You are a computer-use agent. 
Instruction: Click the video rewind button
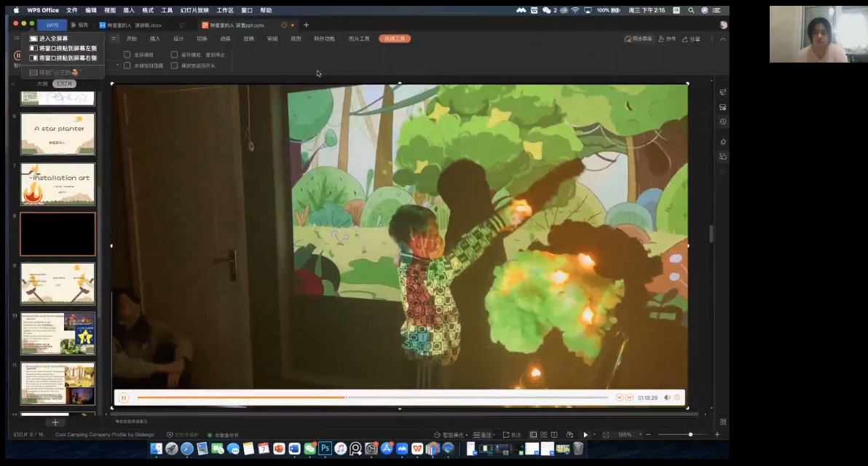click(620, 398)
